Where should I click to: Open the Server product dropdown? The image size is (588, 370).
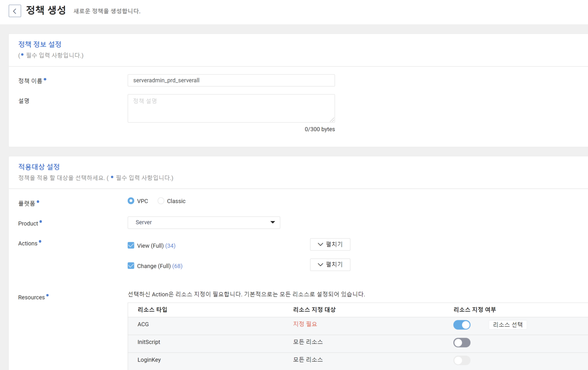tap(204, 222)
